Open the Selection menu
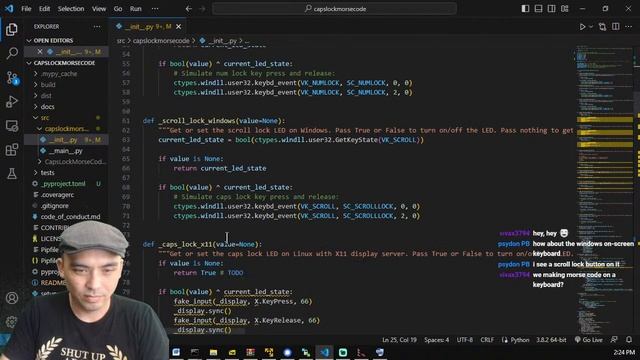Image resolution: width=640 pixels, height=360 pixels. coord(71,9)
